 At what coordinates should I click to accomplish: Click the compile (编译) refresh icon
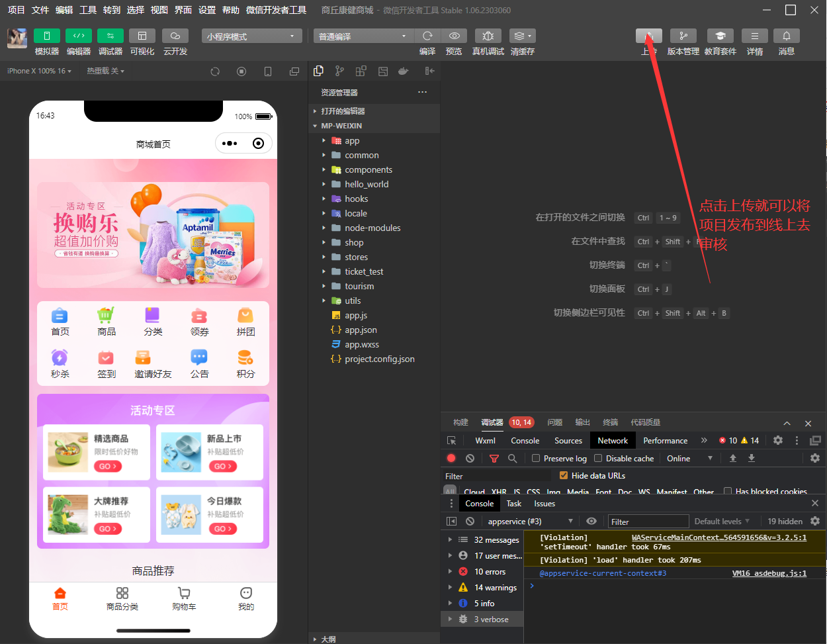click(x=427, y=36)
